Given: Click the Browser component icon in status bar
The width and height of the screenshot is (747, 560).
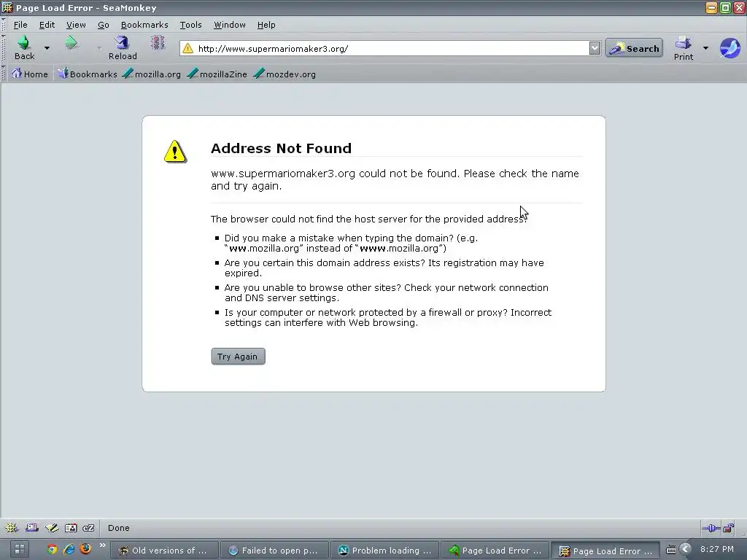Looking at the screenshot, I should (12, 528).
